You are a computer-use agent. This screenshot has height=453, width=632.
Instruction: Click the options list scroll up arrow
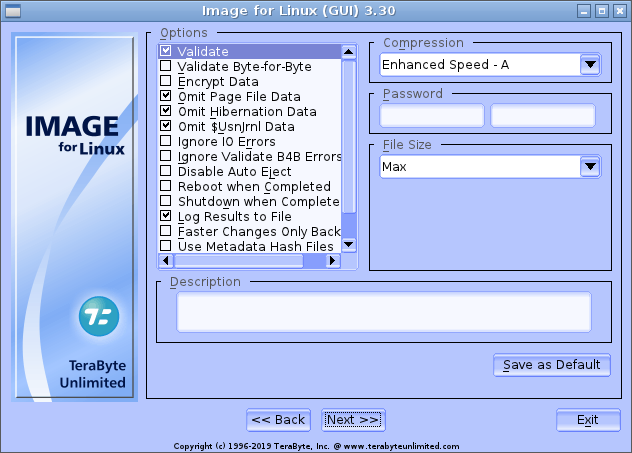[349, 52]
